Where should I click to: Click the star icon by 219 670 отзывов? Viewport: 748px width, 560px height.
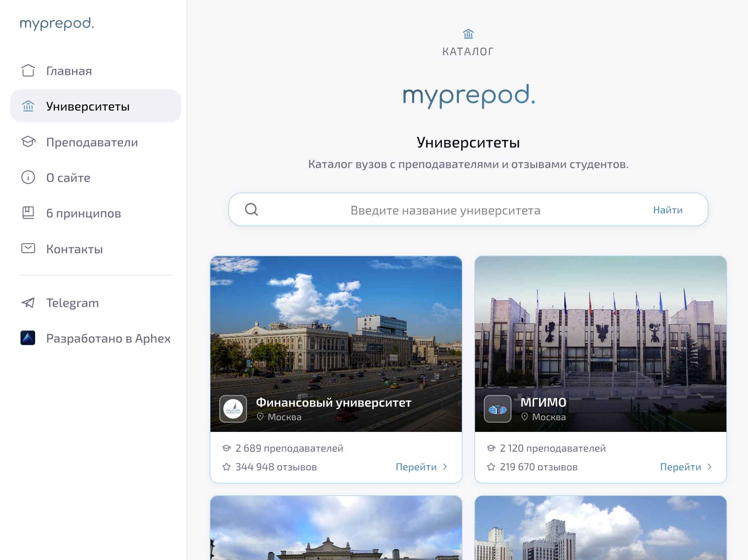pos(491,467)
